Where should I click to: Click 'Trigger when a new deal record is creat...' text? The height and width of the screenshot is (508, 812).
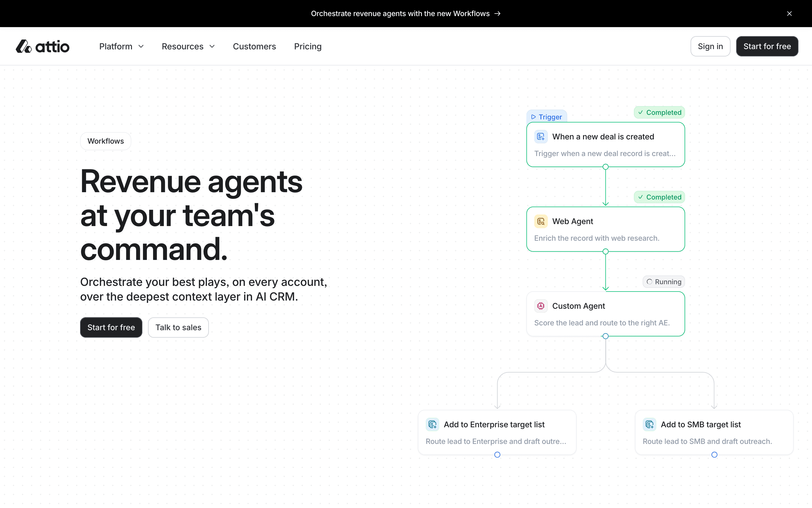point(605,154)
